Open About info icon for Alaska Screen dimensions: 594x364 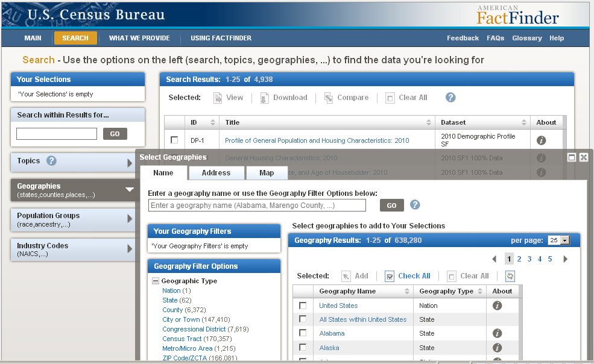click(x=497, y=348)
